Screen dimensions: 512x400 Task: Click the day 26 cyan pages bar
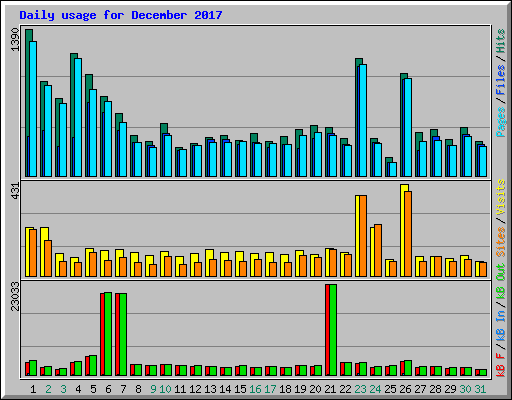coord(408,127)
